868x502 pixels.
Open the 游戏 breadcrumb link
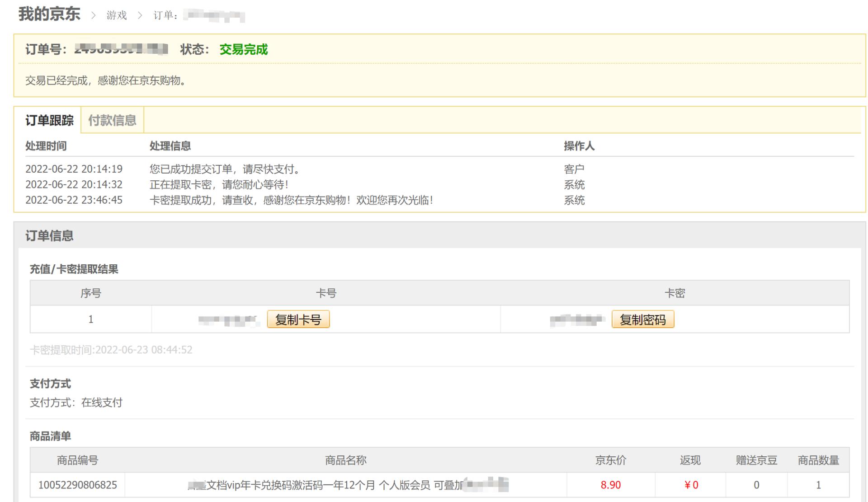pyautogui.click(x=117, y=15)
